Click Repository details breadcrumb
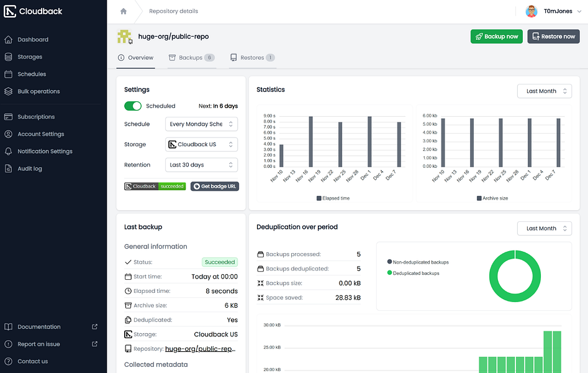The height and width of the screenshot is (373, 588). point(174,11)
